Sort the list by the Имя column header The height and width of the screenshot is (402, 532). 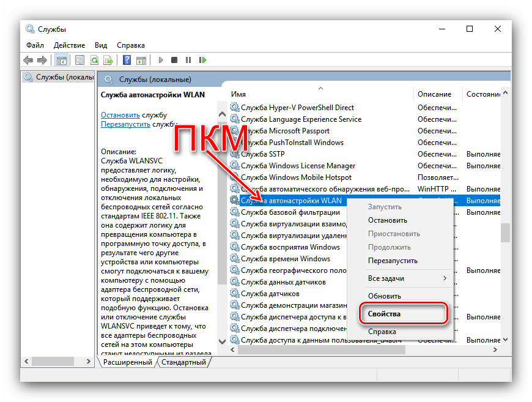tap(238, 94)
